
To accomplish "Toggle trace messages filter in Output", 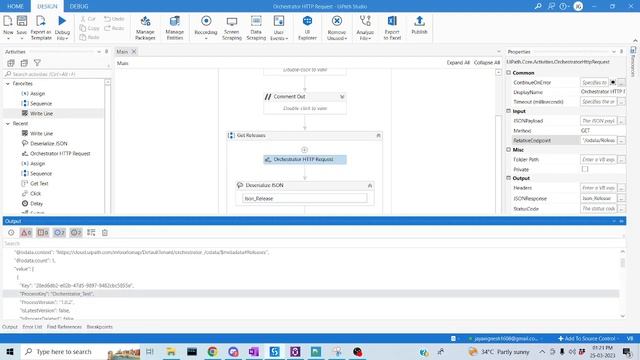I will pyautogui.click(x=76, y=233).
